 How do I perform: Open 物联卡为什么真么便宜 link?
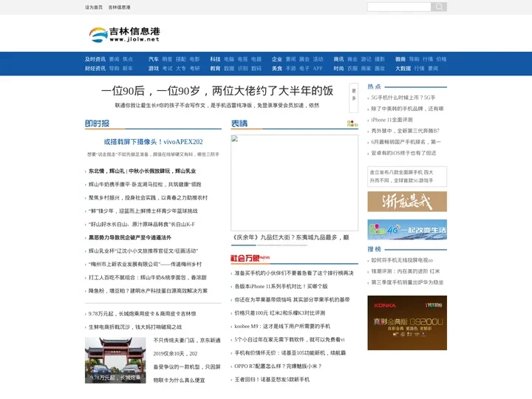(x=179, y=381)
